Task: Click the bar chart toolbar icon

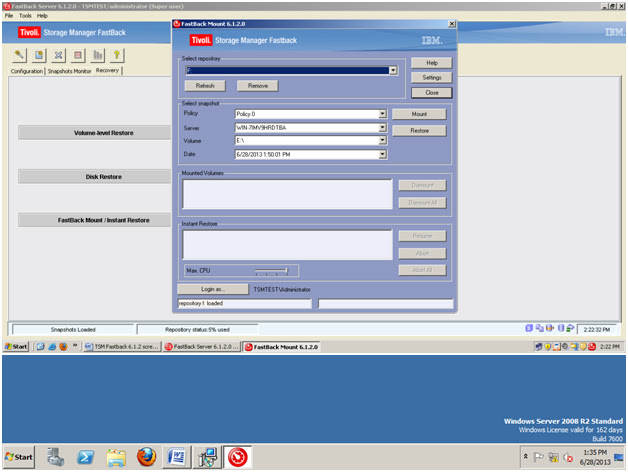Action: click(x=97, y=55)
